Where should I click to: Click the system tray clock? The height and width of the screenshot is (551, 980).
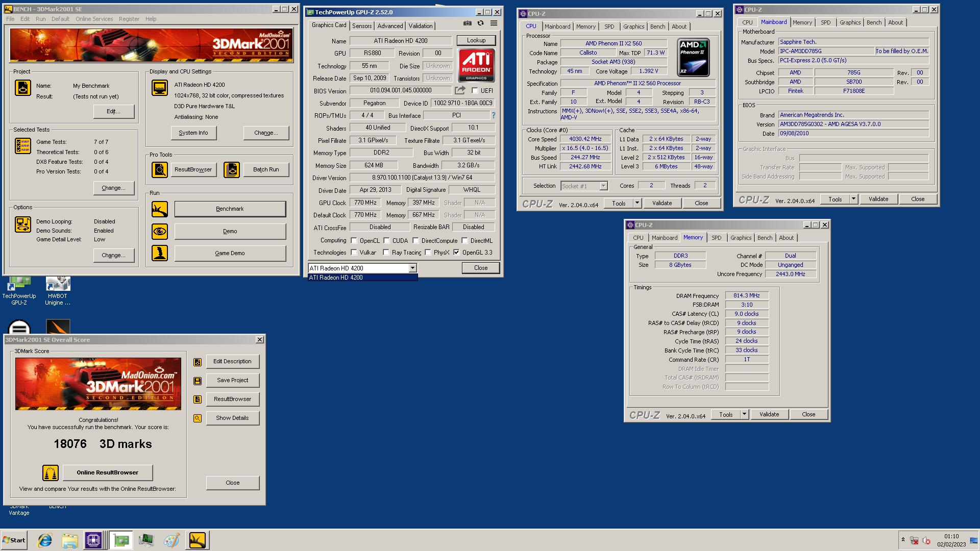[951, 540]
